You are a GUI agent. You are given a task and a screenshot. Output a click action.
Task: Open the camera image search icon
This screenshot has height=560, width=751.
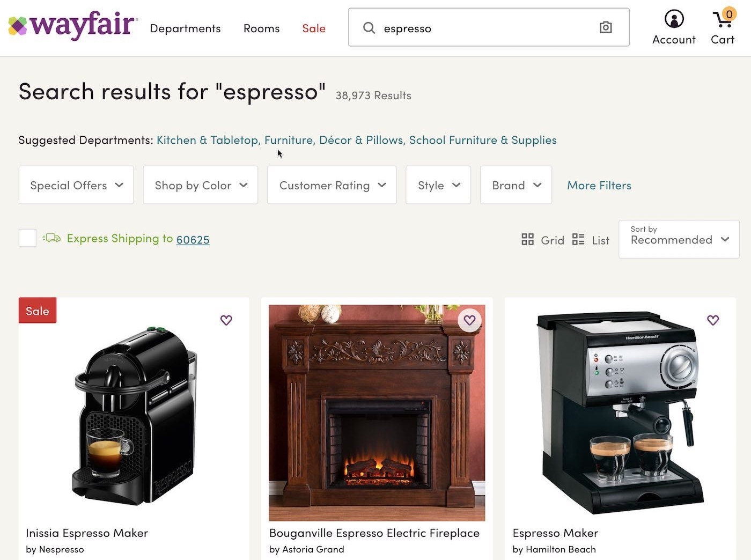coord(606,27)
